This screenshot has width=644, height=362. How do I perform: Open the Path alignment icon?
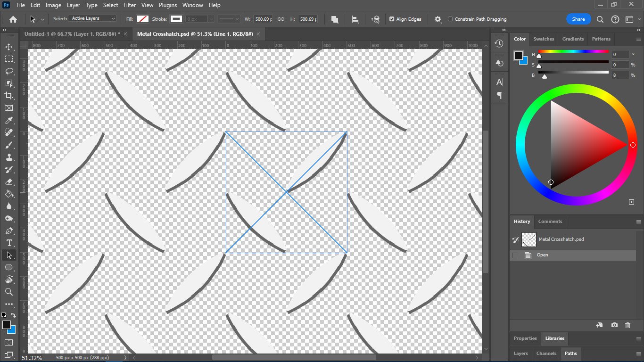355,19
